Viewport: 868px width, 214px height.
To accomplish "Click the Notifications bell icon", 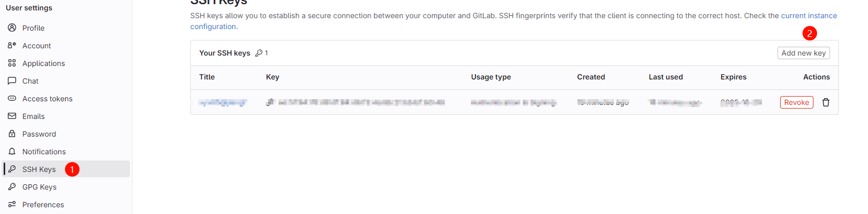I will (x=12, y=151).
